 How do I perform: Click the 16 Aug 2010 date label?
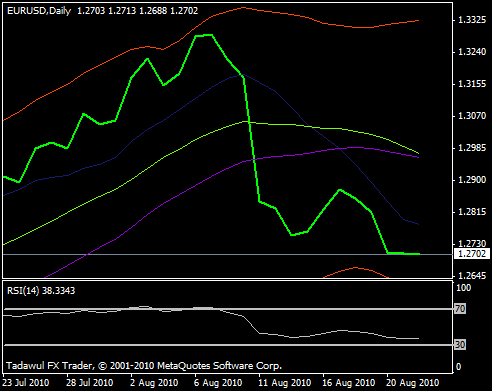click(x=349, y=382)
